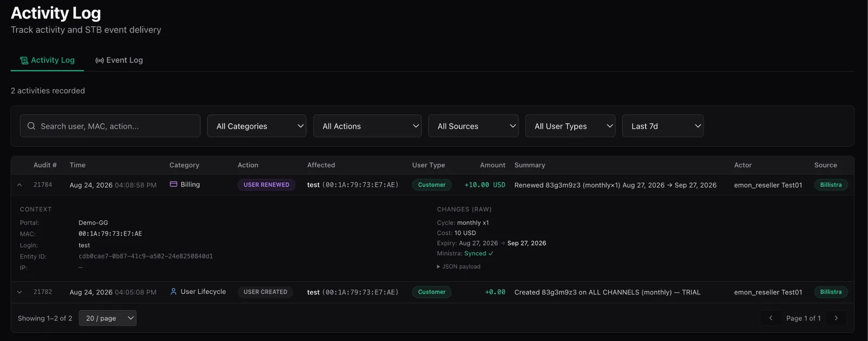Image resolution: width=868 pixels, height=341 pixels.
Task: Click the Expiry Sep 27, 2026 value
Action: [x=527, y=243]
